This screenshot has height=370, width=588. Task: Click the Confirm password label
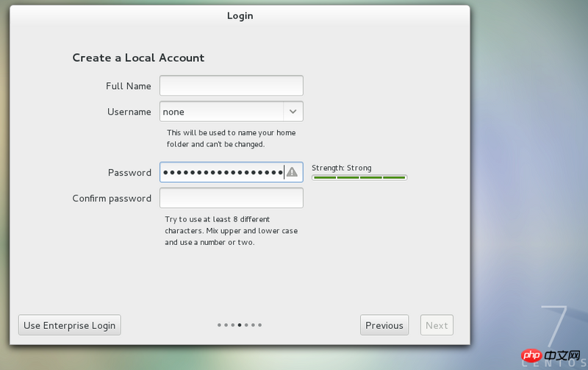point(112,198)
